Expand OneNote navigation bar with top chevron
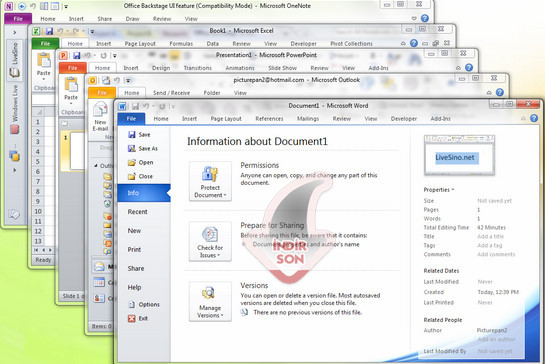 point(15,32)
